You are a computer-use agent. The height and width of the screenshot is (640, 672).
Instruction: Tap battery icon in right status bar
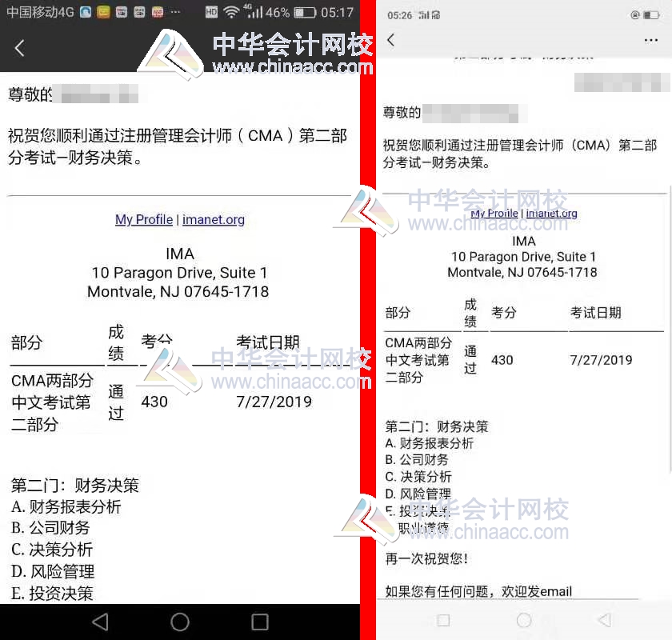click(x=650, y=15)
